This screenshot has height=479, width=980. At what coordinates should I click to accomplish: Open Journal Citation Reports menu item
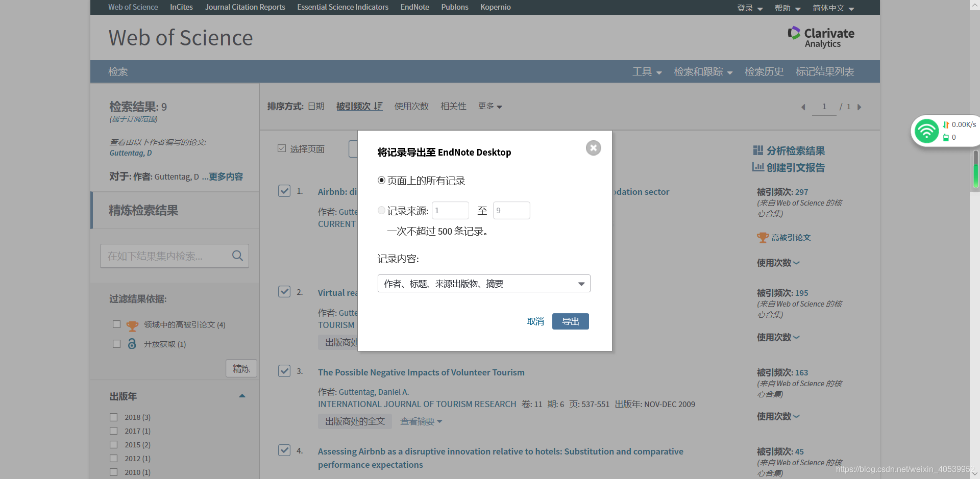[245, 7]
